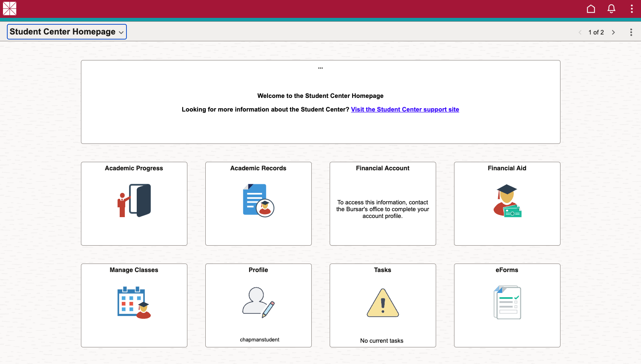Click the eForms tile heading

507,270
